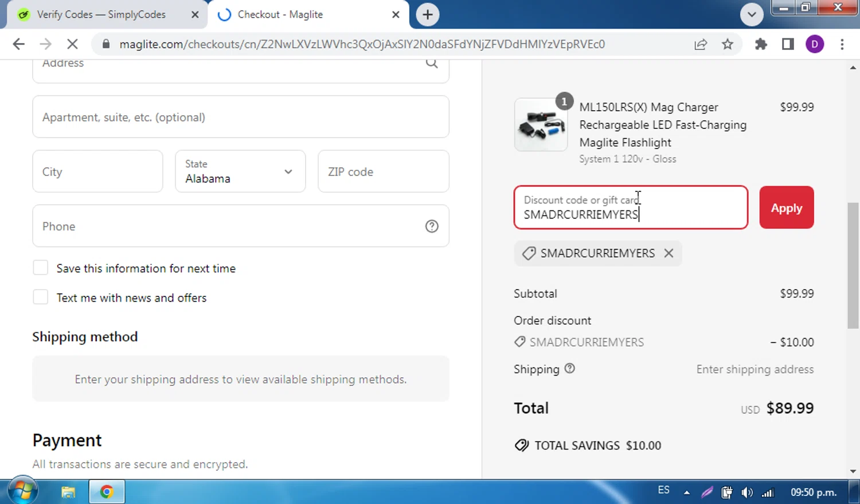The width and height of the screenshot is (860, 504).
Task: Click the Order discount tag icon
Action: click(519, 342)
